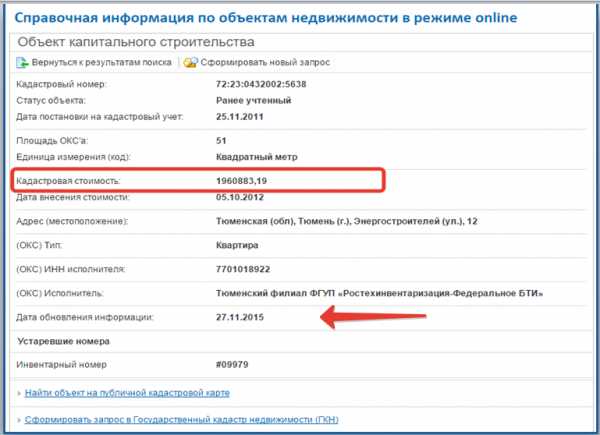
Task: Click label '(ОКС) ИНН исполнителя:'
Action: point(71,269)
